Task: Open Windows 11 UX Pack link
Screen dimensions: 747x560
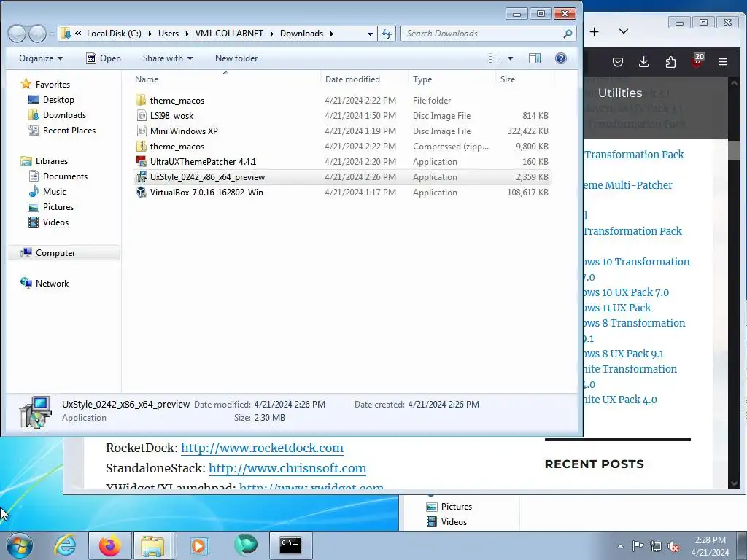Action: [617, 308]
